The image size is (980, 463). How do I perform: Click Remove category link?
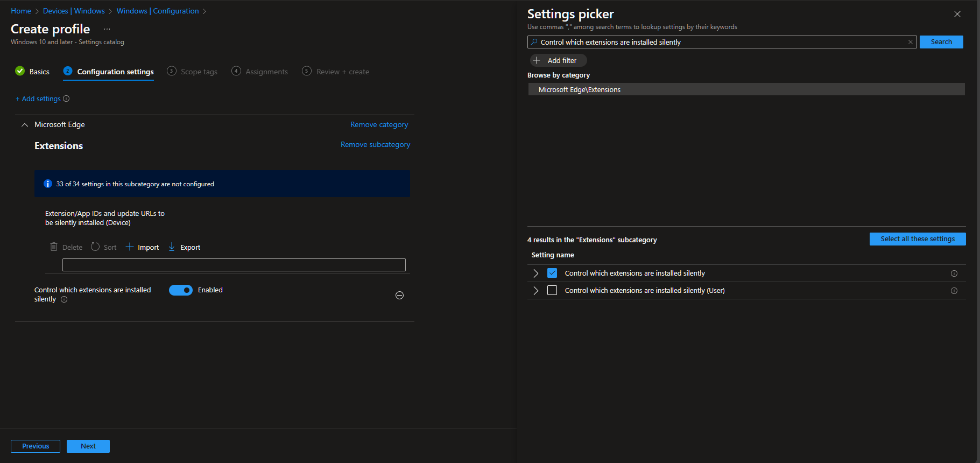coord(379,124)
